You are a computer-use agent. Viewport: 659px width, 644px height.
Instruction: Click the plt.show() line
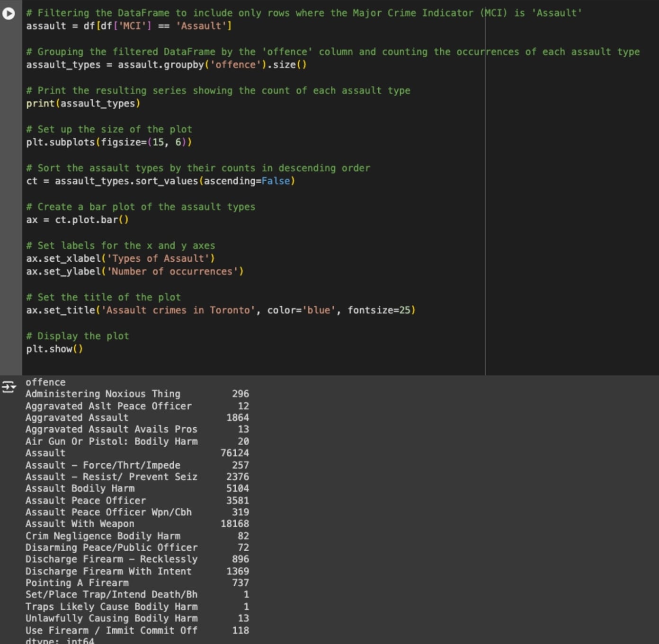(54, 349)
